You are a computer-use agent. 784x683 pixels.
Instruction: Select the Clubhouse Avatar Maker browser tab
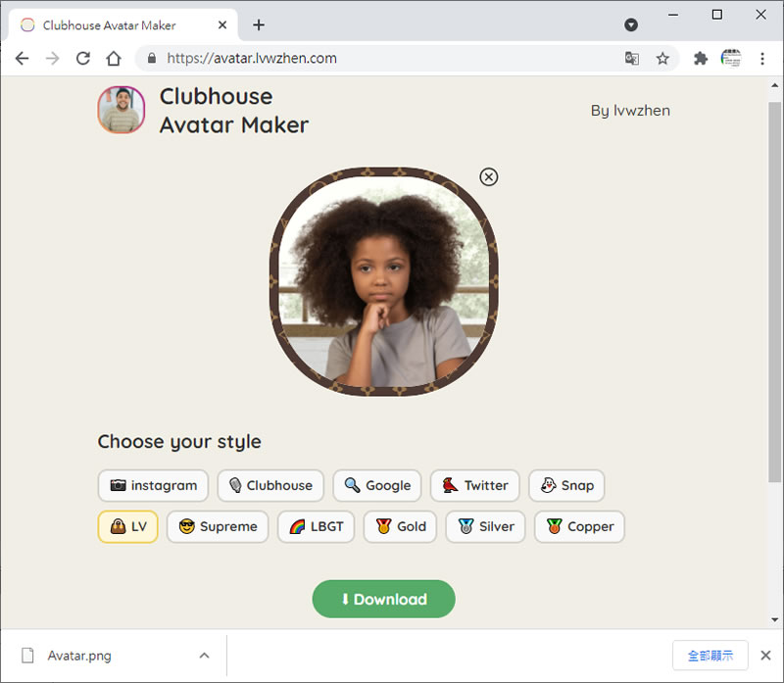click(122, 25)
